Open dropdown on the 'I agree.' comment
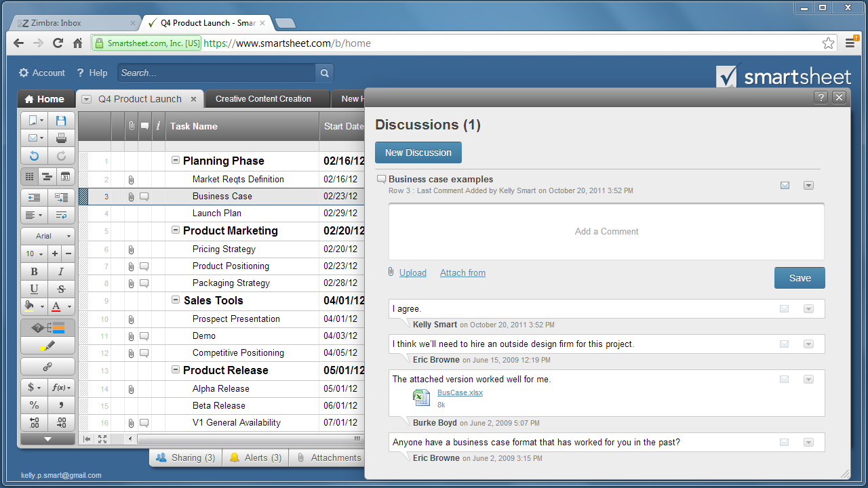 click(x=808, y=308)
